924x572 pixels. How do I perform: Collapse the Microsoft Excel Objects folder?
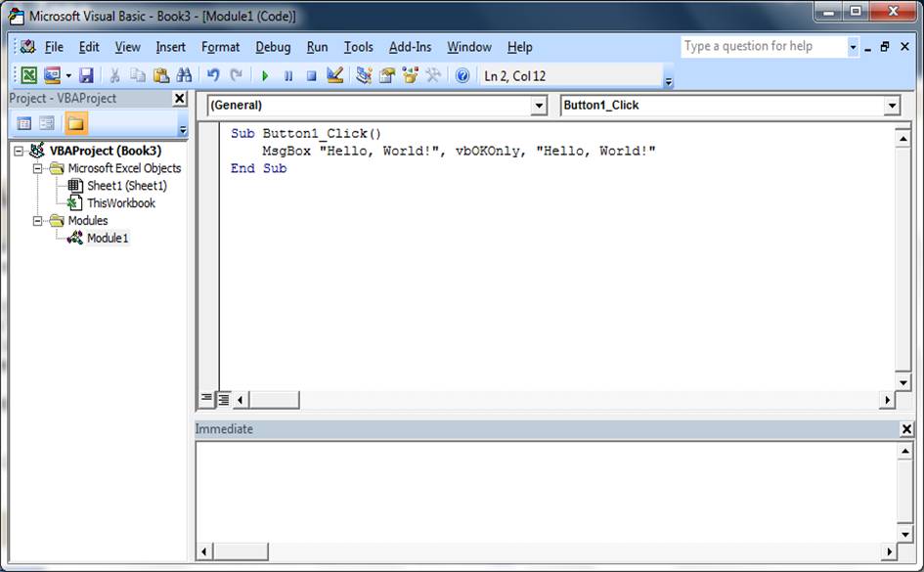click(x=38, y=168)
